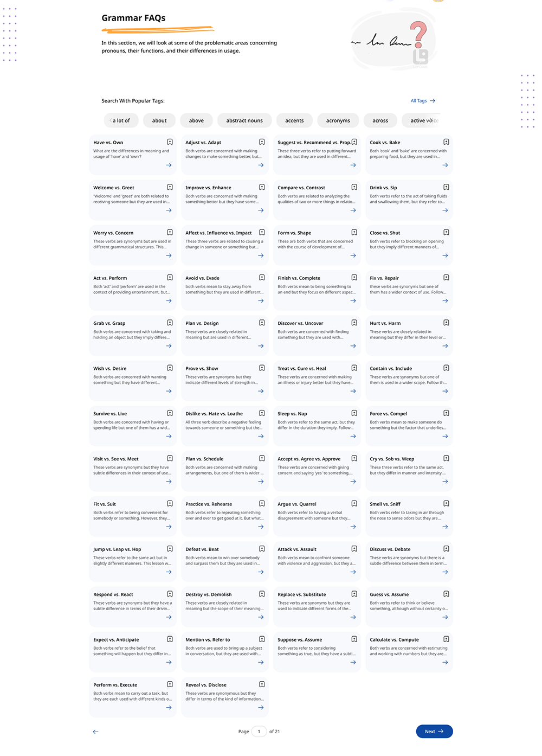Bookmark the Have vs. Own card
Screen dimensions: 542x756
point(170,142)
